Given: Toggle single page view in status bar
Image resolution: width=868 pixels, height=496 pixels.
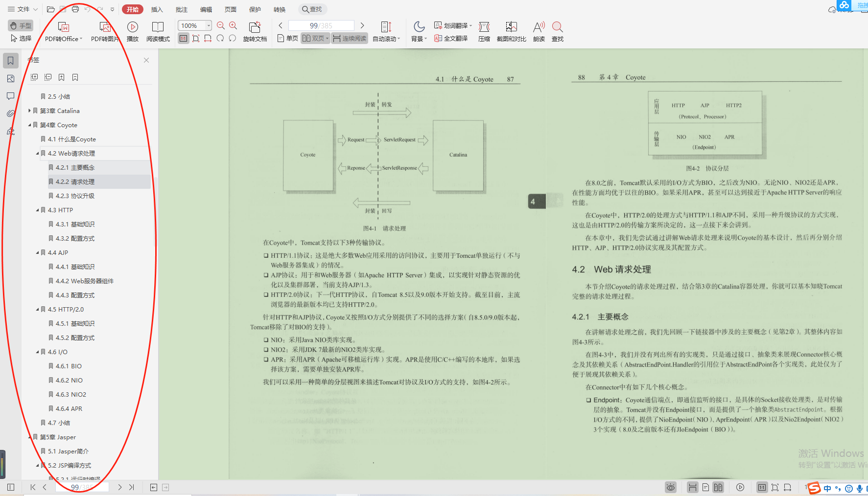Looking at the screenshot, I should 705,487.
